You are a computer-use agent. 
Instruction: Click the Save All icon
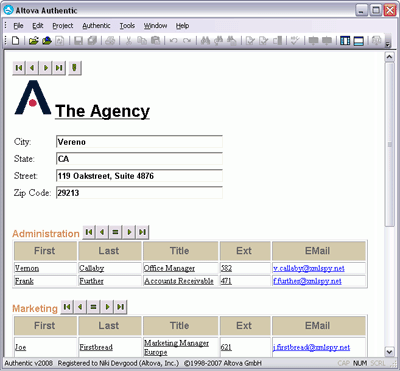[92, 41]
